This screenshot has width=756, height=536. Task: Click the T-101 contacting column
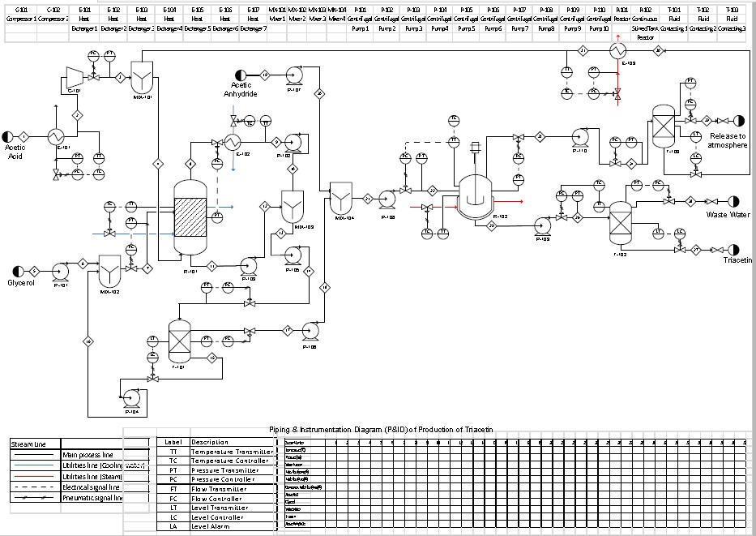pos(179,341)
